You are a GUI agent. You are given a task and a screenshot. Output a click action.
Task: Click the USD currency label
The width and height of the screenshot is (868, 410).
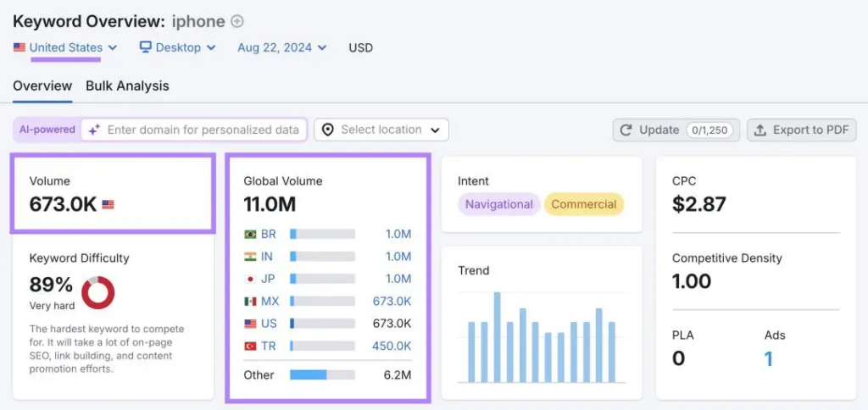[x=360, y=47]
